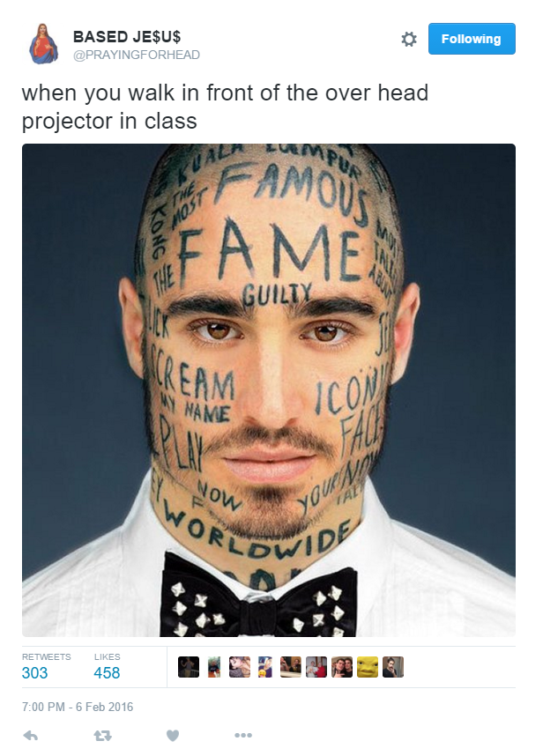Open the three-dots more options menu

[243, 735]
